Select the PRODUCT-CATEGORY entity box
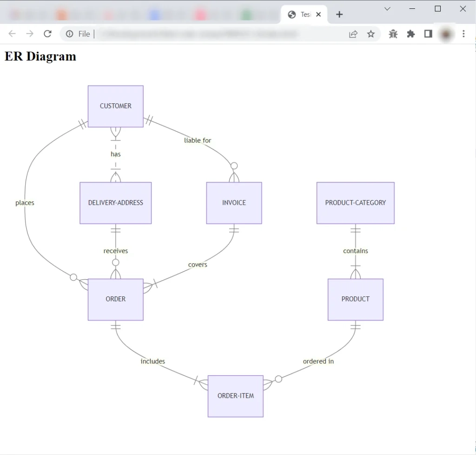Viewport: 476px width, 455px height. click(356, 203)
